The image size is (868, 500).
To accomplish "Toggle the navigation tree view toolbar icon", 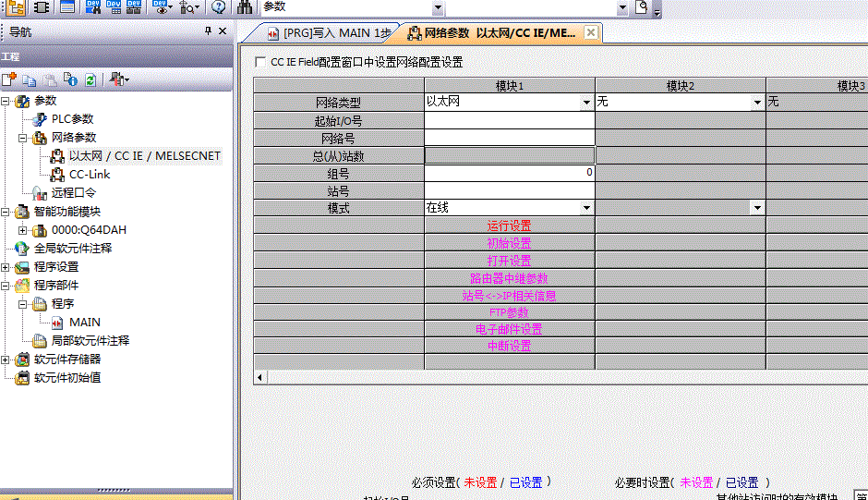I will pyautogui.click(x=17, y=7).
